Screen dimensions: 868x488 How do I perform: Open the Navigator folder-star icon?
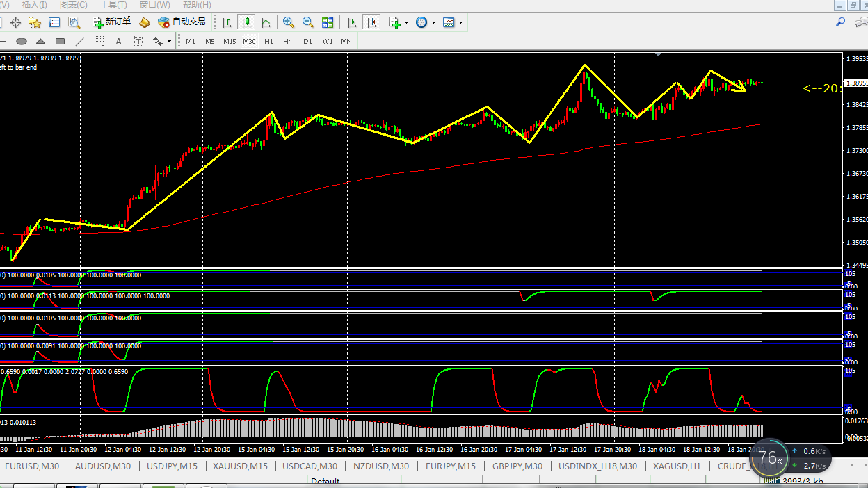pos(35,22)
